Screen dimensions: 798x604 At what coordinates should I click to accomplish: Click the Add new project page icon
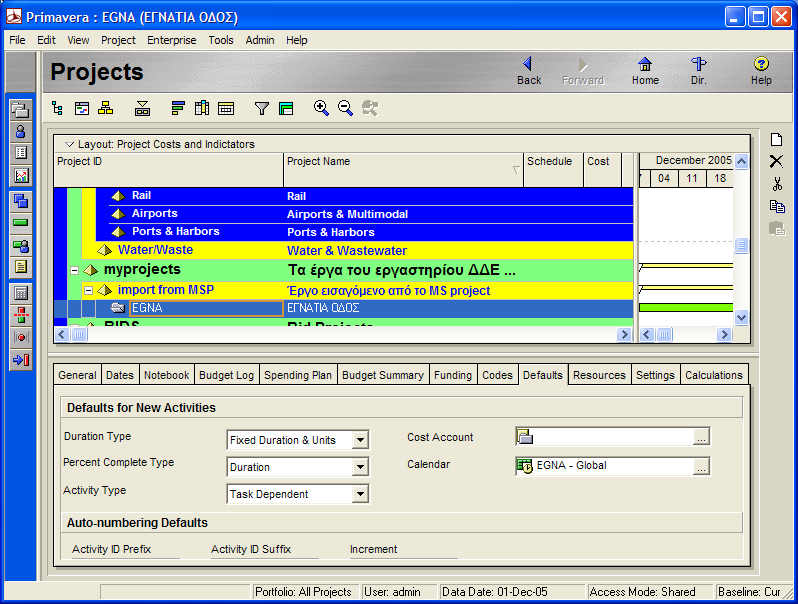click(777, 139)
